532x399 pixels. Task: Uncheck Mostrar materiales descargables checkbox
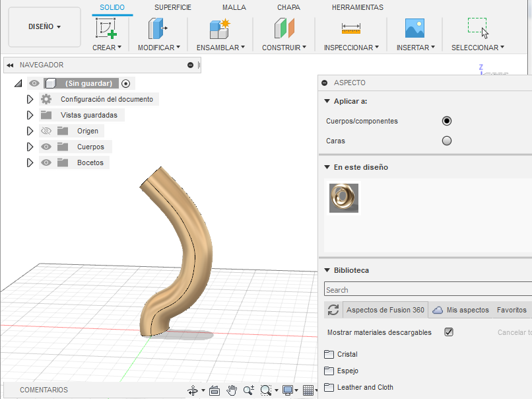coord(449,332)
